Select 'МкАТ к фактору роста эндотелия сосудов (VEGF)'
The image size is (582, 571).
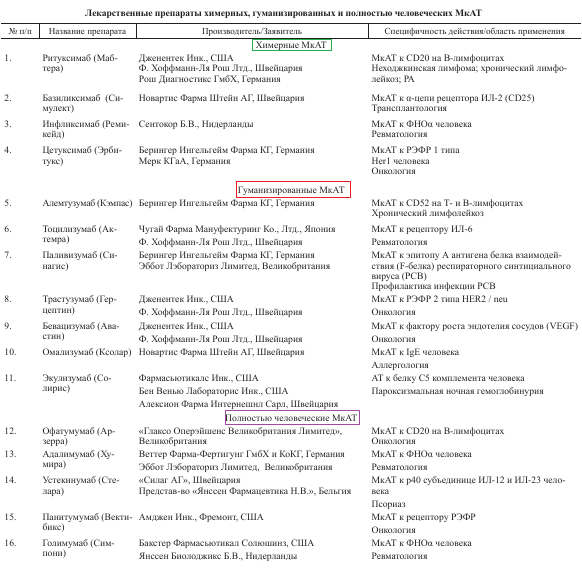tap(475, 326)
